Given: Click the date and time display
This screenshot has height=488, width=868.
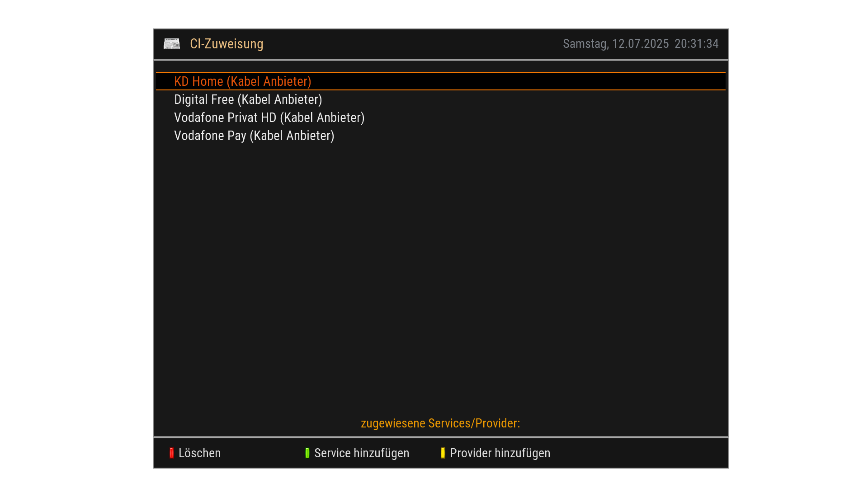Looking at the screenshot, I should point(641,44).
